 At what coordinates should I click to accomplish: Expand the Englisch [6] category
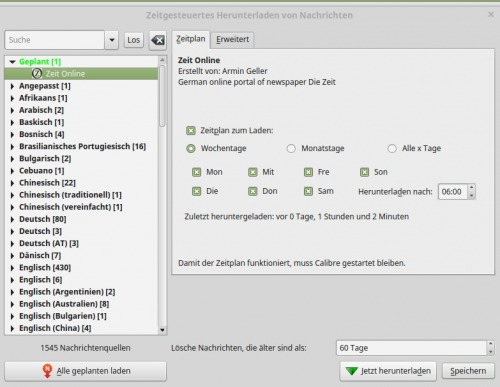(12, 280)
